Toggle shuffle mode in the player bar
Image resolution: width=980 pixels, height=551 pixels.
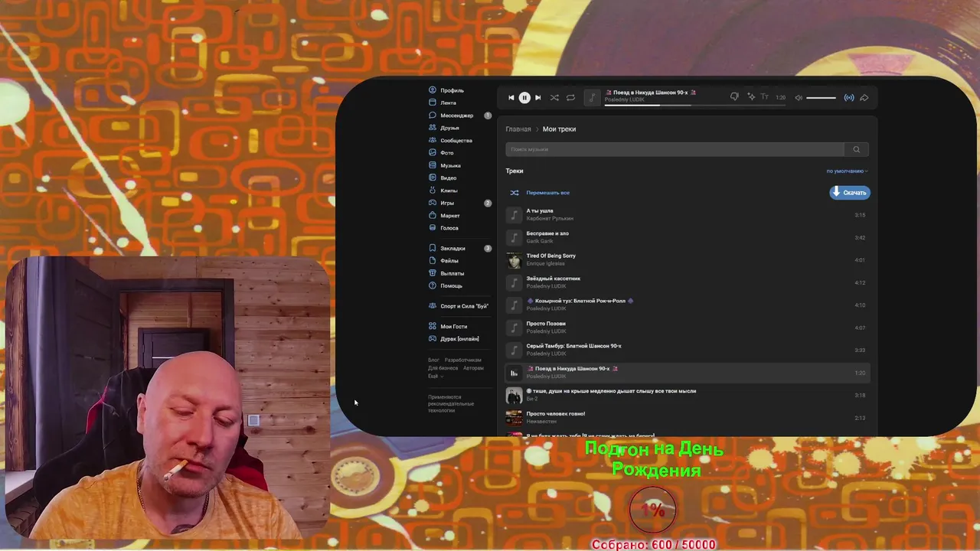[554, 97]
